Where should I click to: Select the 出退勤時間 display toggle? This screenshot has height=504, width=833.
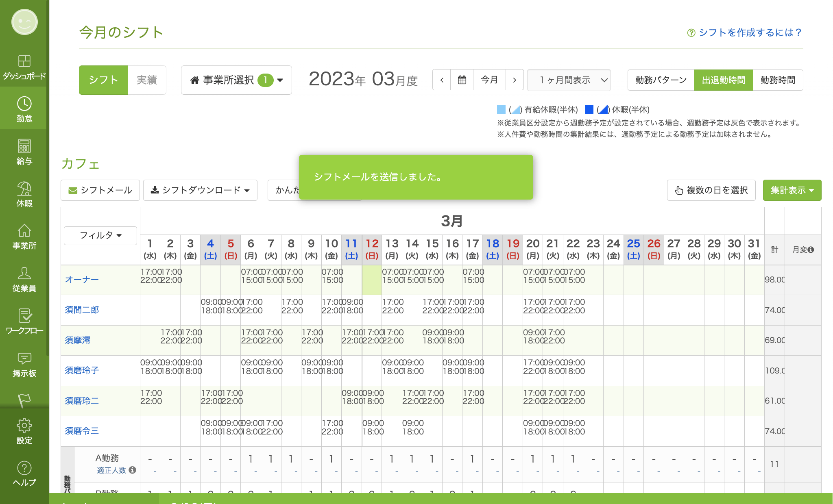[x=723, y=80]
